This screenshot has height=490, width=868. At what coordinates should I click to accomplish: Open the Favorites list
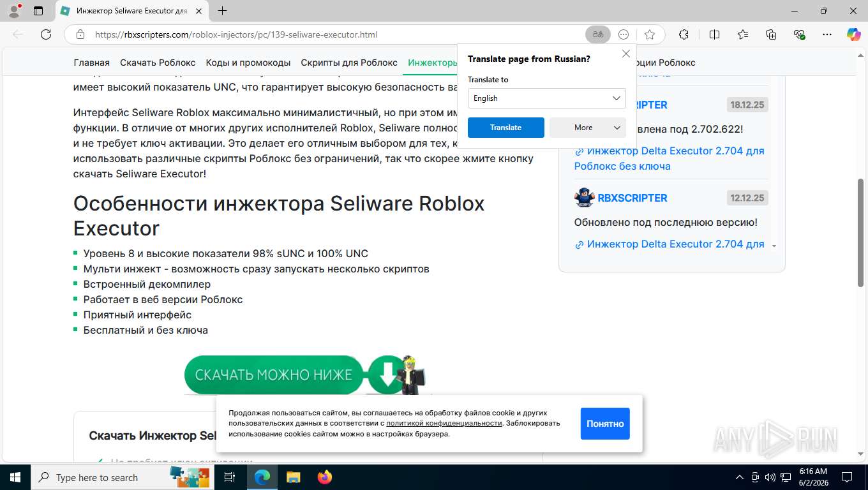[743, 34]
